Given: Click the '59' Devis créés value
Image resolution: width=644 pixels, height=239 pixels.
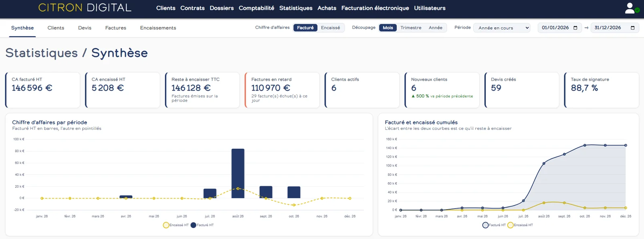Looking at the screenshot, I should click(496, 88).
